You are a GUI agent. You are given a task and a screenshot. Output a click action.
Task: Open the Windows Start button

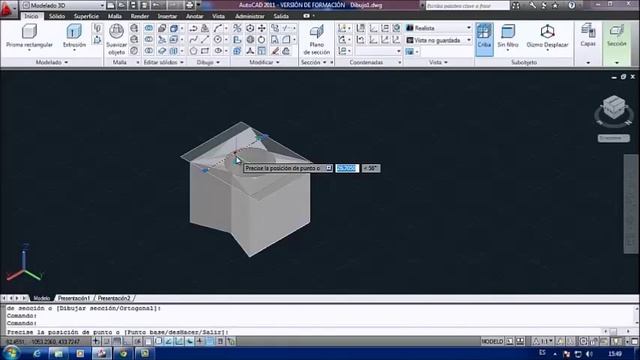click(11, 353)
